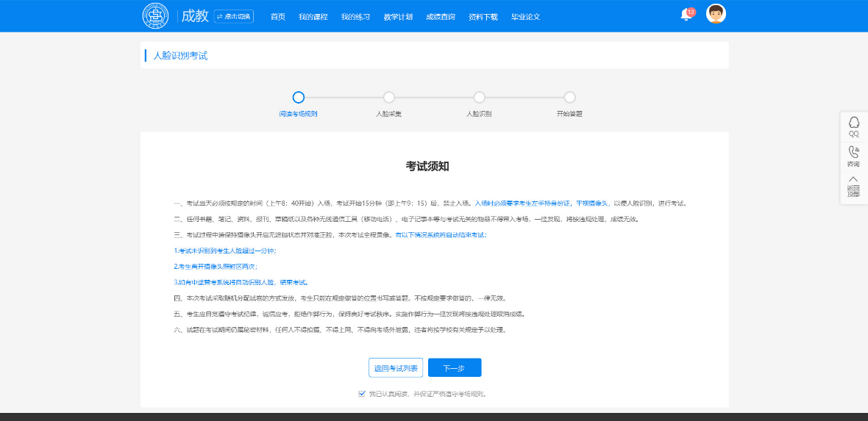Open the 成绩查询 page

pyautogui.click(x=441, y=17)
